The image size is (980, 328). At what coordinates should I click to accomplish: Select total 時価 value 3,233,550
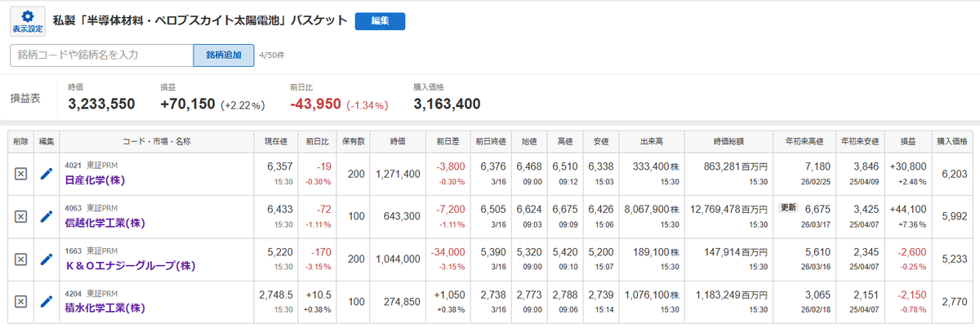coord(101,104)
